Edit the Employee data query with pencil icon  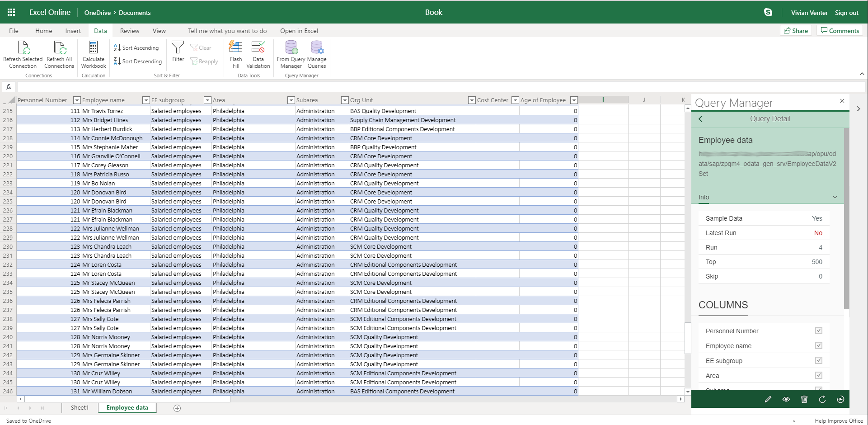point(768,399)
